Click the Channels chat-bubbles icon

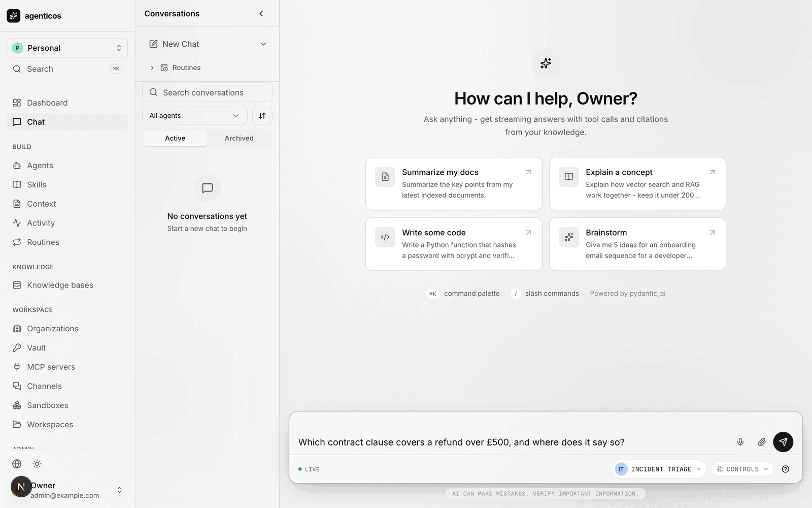click(17, 386)
